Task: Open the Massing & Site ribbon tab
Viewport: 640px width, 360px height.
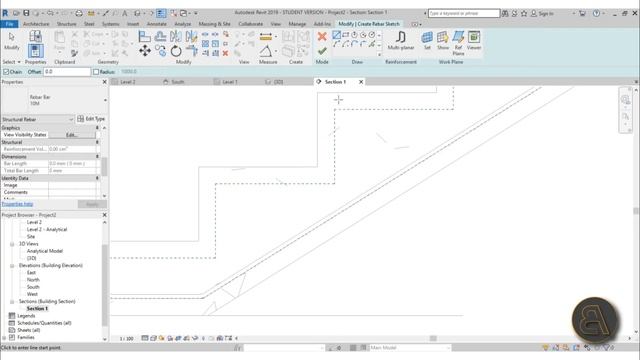Action: (x=214, y=24)
